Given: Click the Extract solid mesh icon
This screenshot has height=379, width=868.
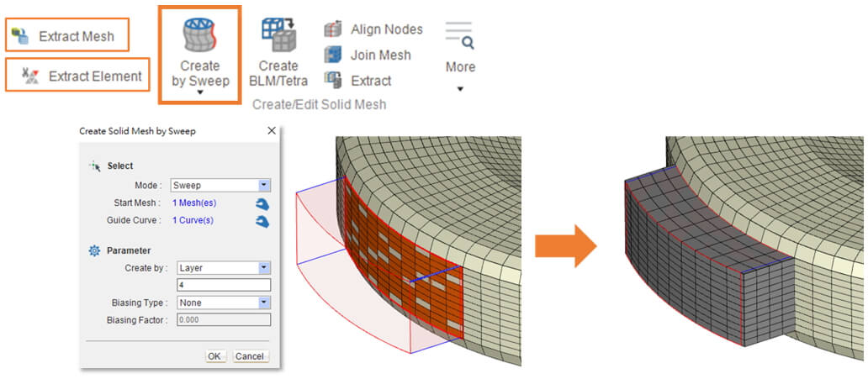Looking at the screenshot, I should coord(333,80).
